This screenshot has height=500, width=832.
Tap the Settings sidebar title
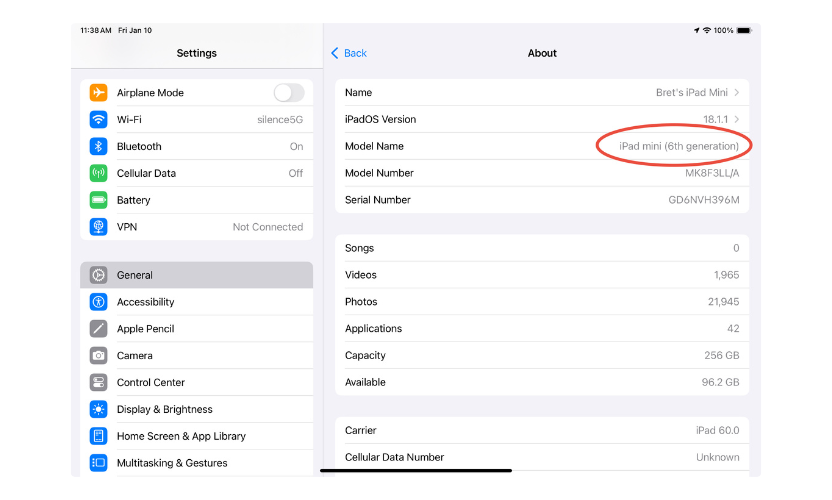196,53
